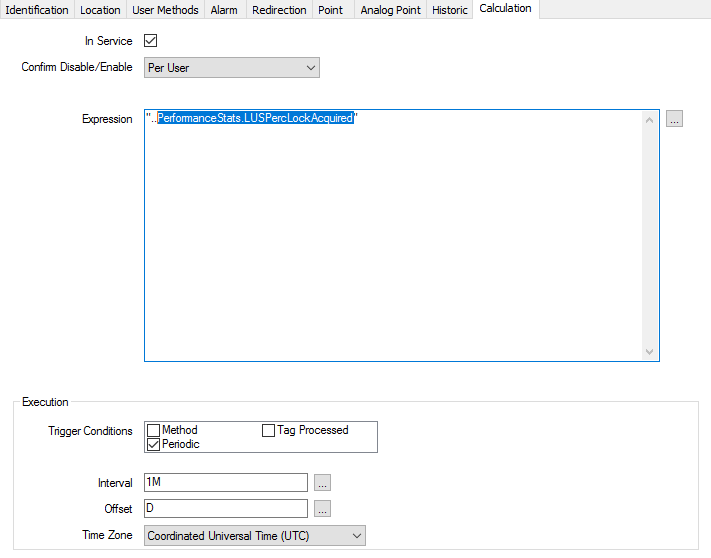Show the Historic tab
The height and width of the screenshot is (558, 711).
pyautogui.click(x=449, y=10)
